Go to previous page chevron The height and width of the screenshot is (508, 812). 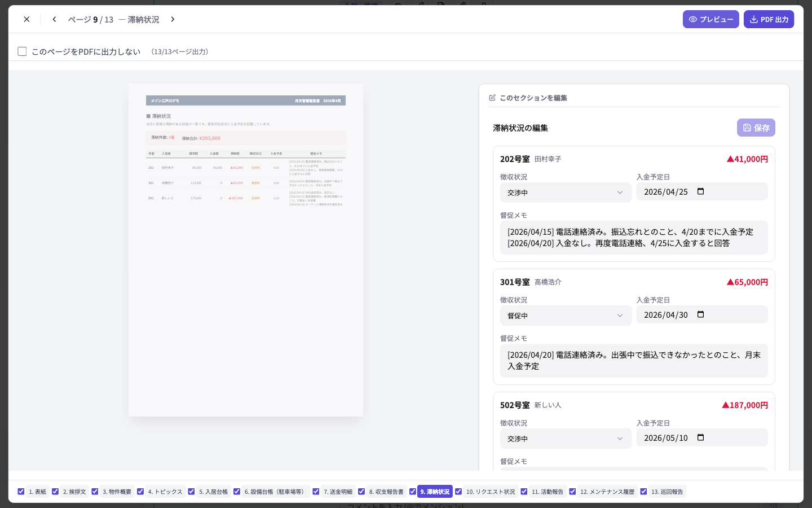click(x=54, y=19)
